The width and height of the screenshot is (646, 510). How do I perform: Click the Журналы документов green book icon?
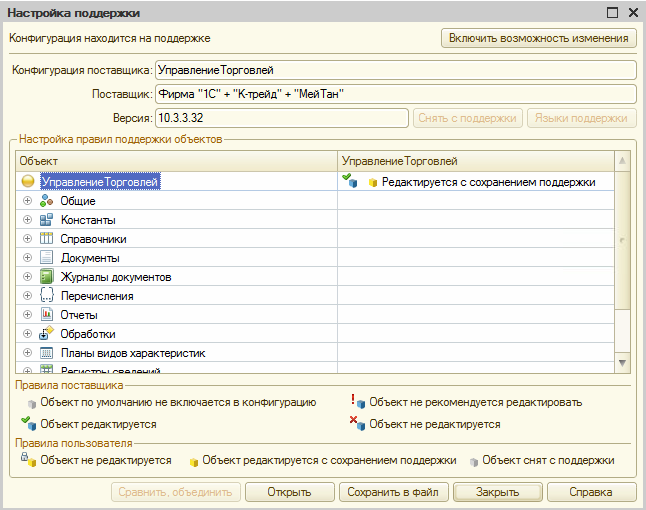(46, 276)
